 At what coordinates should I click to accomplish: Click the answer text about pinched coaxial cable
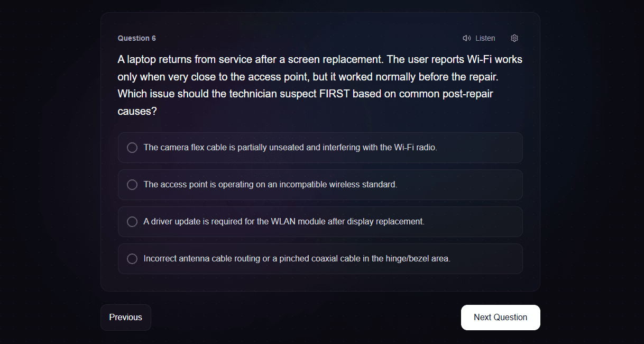point(297,259)
